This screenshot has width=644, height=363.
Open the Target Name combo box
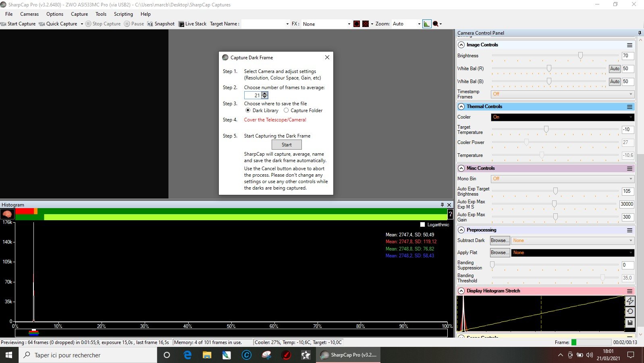(x=265, y=24)
